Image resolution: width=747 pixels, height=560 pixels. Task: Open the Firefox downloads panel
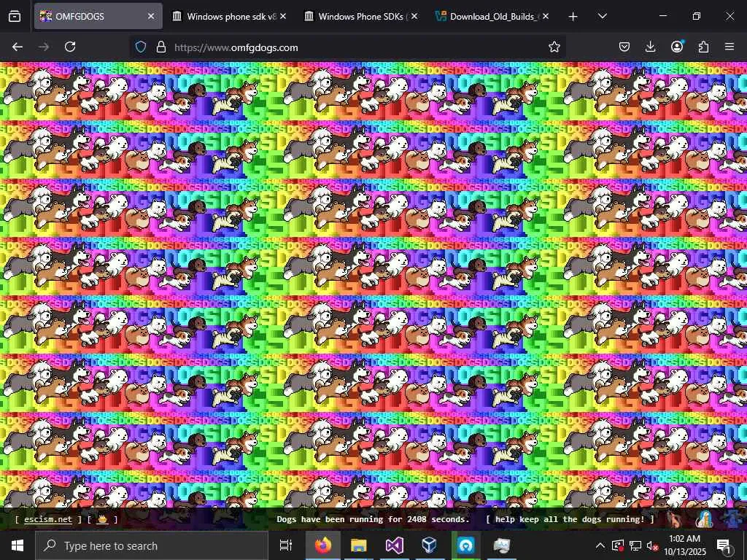click(650, 47)
